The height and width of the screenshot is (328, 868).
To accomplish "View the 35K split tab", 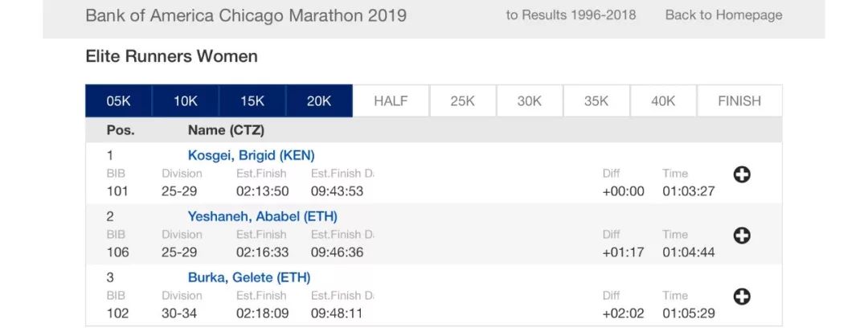I will (x=596, y=101).
